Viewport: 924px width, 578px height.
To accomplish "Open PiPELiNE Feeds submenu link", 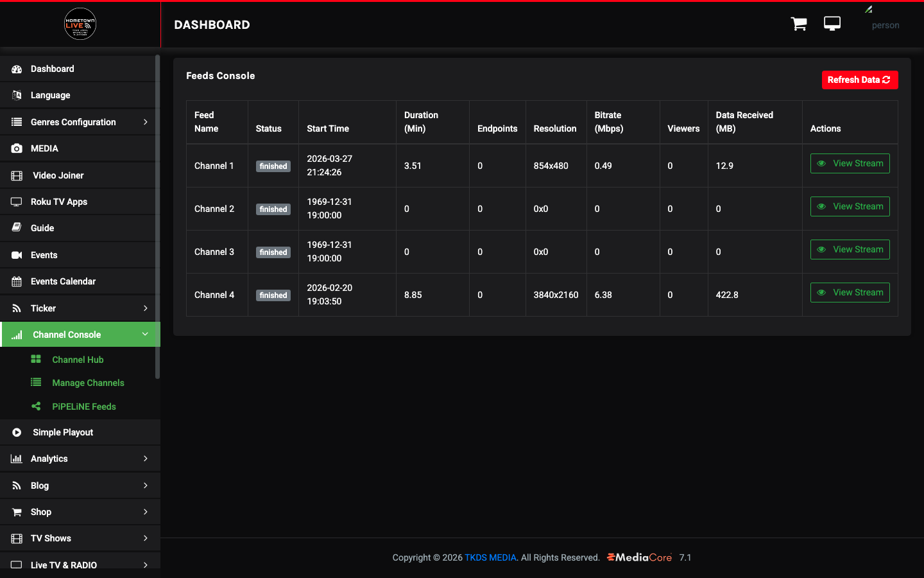I will tap(84, 407).
